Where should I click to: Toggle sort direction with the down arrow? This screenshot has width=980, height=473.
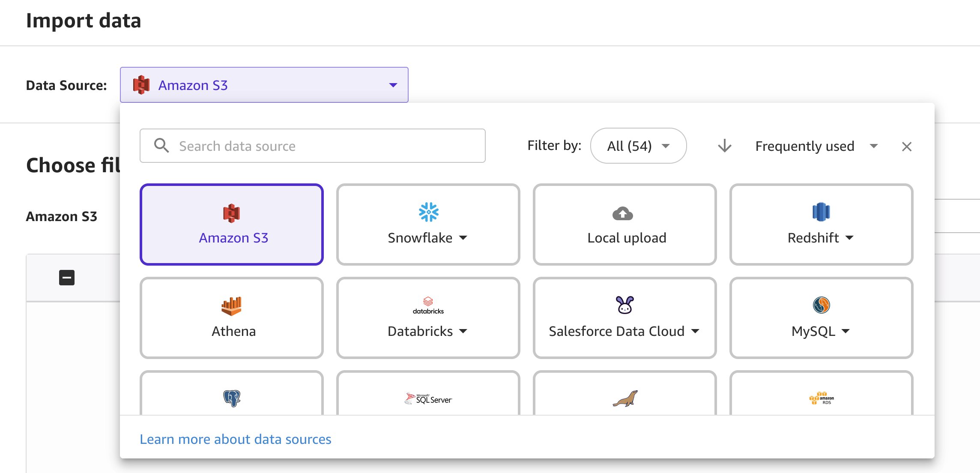[725, 146]
